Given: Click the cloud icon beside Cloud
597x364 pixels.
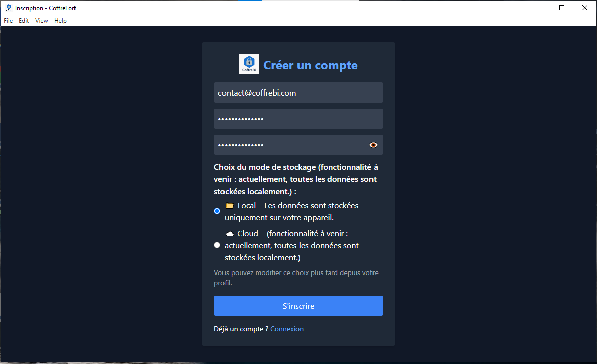Looking at the screenshot, I should 229,234.
